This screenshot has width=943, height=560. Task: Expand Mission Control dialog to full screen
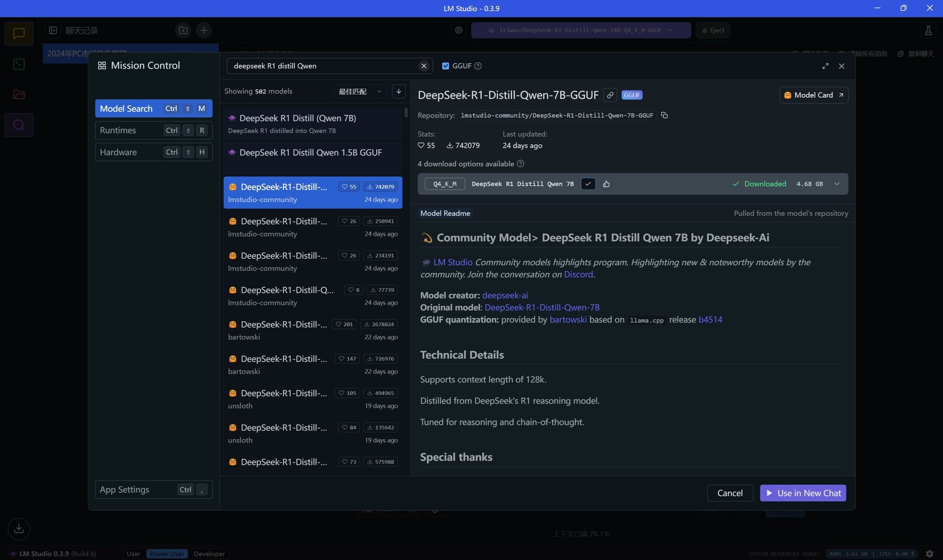pos(825,66)
